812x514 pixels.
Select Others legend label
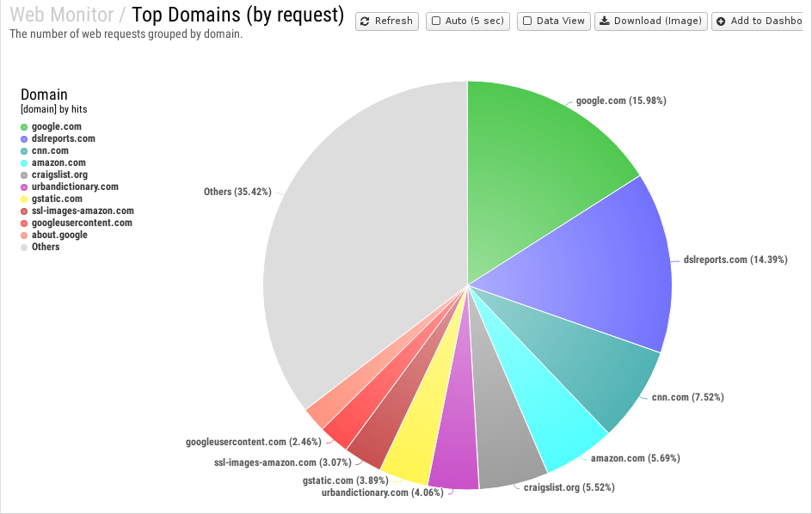click(x=46, y=247)
